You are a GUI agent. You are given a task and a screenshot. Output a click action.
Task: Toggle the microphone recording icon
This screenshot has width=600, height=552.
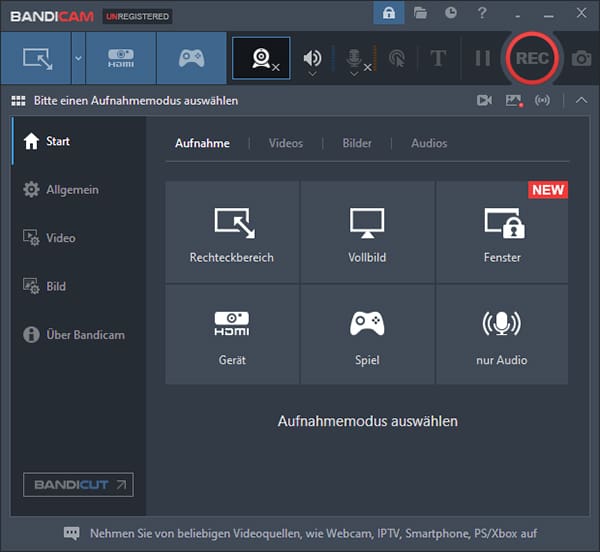point(354,57)
